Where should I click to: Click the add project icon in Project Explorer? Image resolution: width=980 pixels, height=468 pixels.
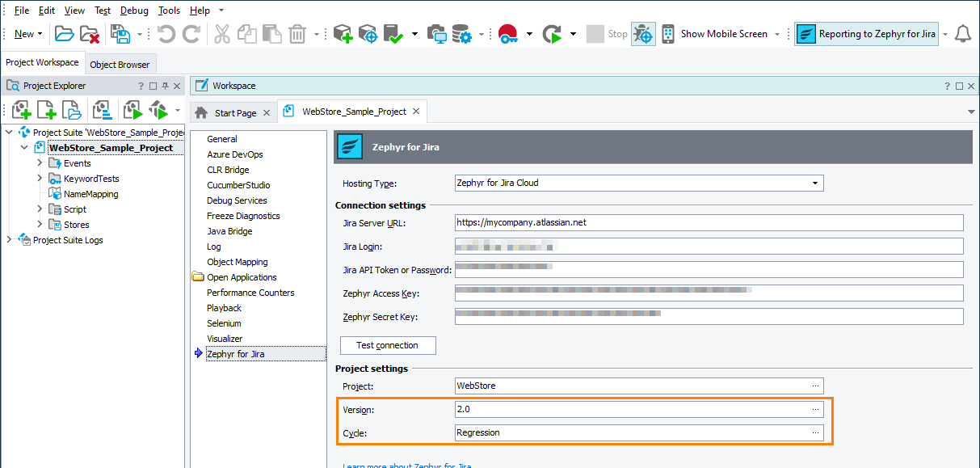pyautogui.click(x=21, y=110)
